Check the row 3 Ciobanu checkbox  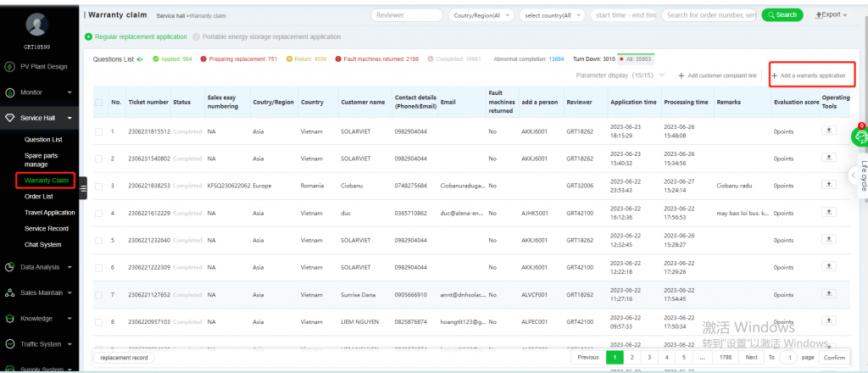click(x=98, y=186)
